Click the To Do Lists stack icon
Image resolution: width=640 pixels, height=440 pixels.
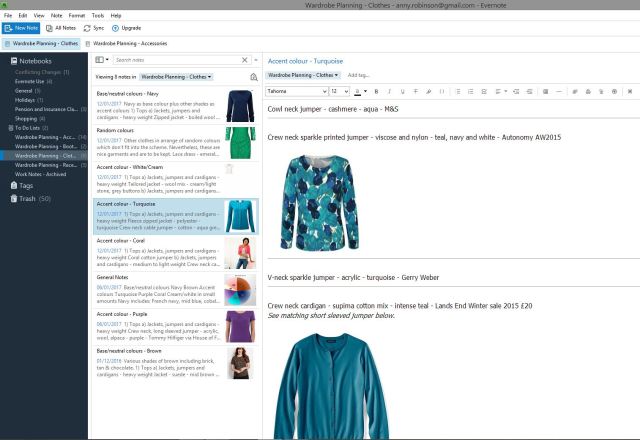click(x=11, y=128)
